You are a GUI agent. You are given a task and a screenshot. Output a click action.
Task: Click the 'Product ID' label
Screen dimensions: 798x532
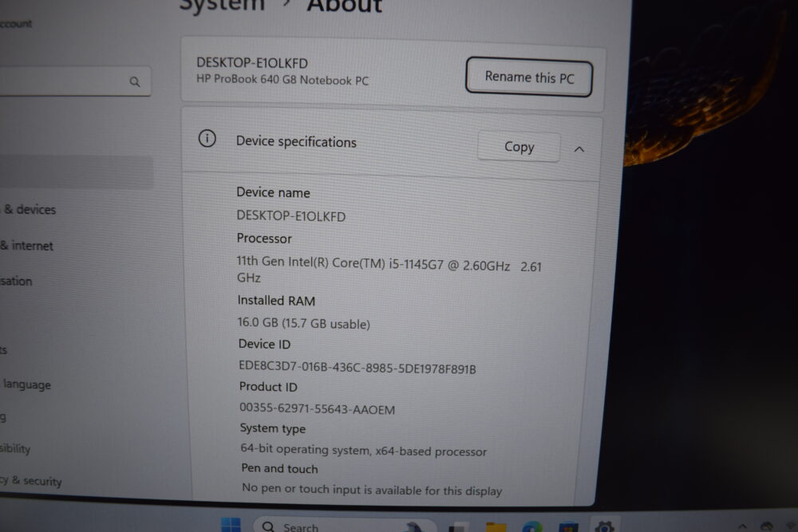[x=268, y=387]
